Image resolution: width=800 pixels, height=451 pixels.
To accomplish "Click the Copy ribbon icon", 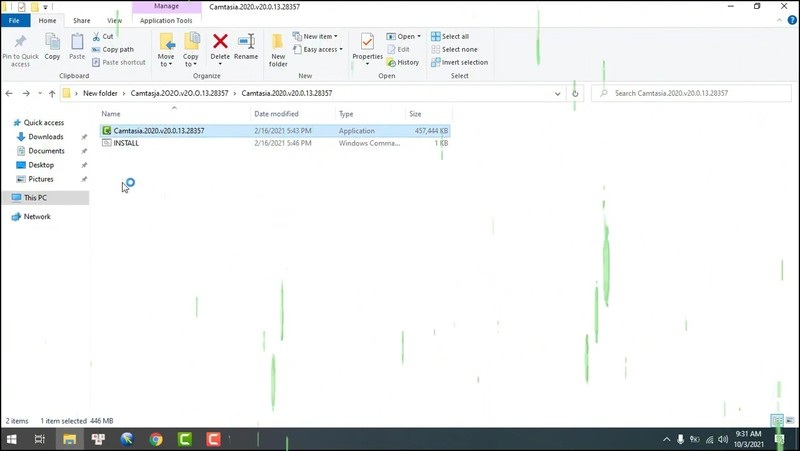I will (x=52, y=46).
